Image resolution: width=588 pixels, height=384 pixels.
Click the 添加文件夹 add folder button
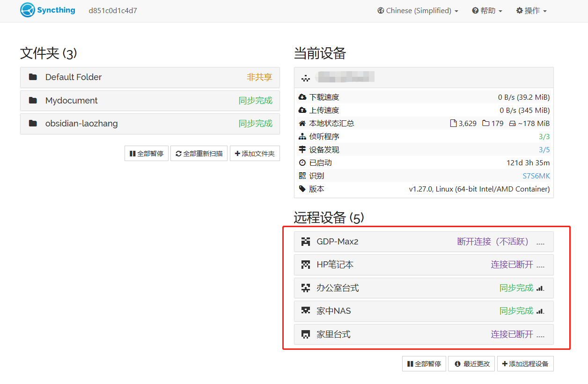255,153
